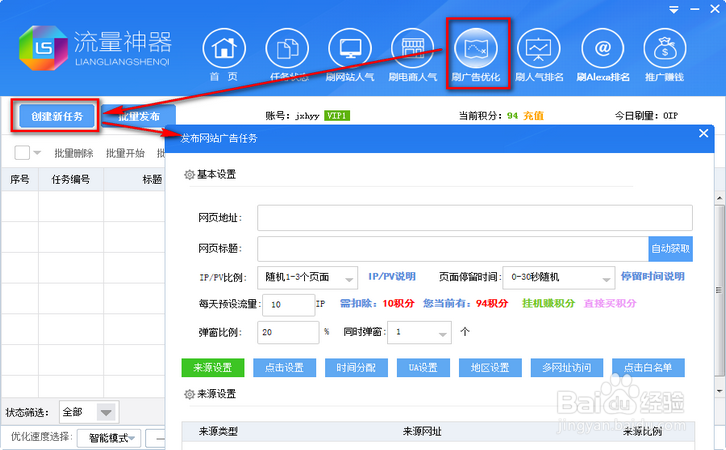726x450 pixels.
Task: Click the VIP1 badge
Action: coord(337,116)
